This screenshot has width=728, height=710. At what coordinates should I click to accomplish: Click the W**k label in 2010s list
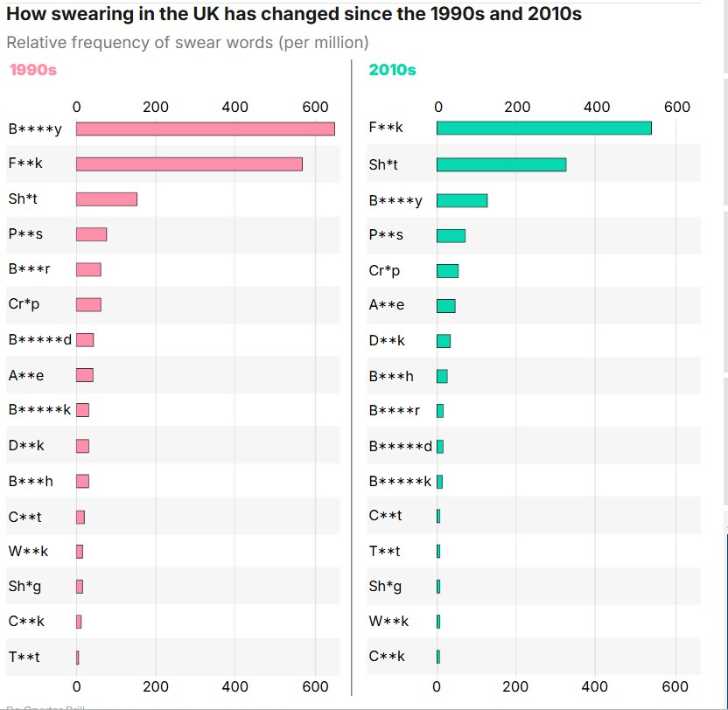tap(388, 621)
